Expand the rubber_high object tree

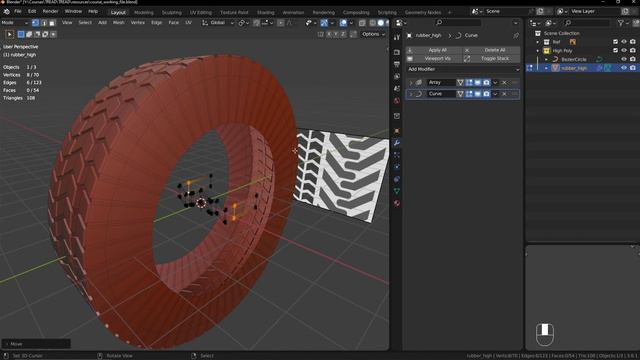[x=547, y=68]
